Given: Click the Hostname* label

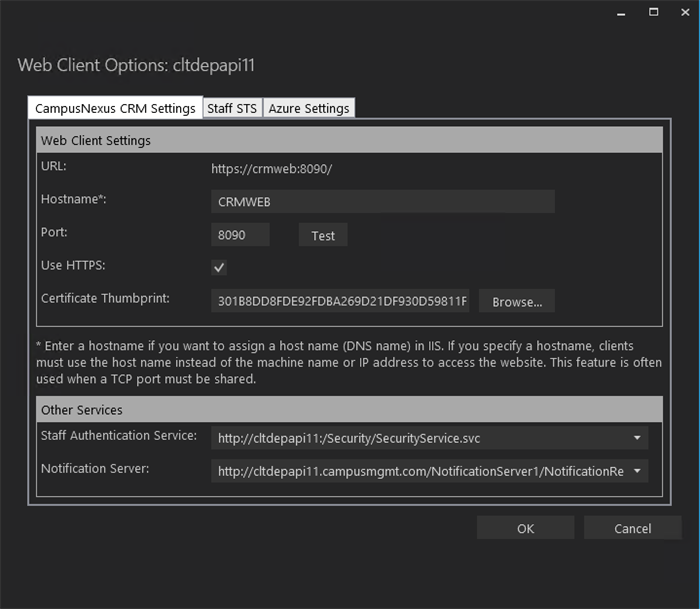Looking at the screenshot, I should click(x=74, y=199).
